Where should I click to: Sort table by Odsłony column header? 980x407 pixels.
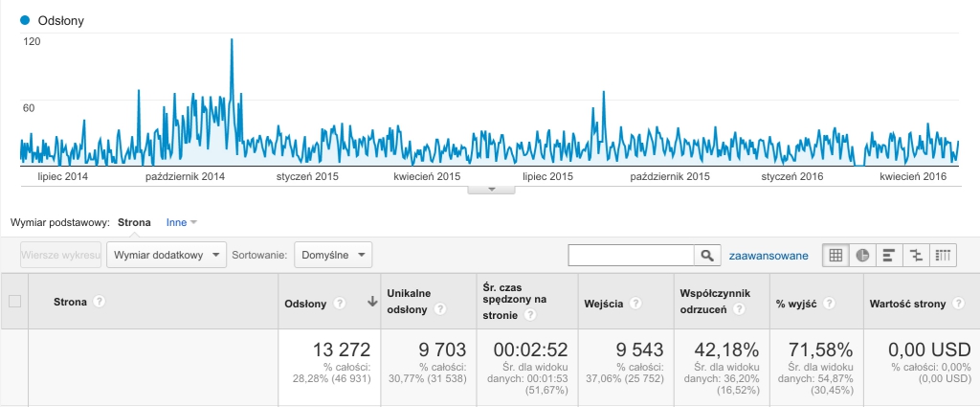click(x=306, y=303)
